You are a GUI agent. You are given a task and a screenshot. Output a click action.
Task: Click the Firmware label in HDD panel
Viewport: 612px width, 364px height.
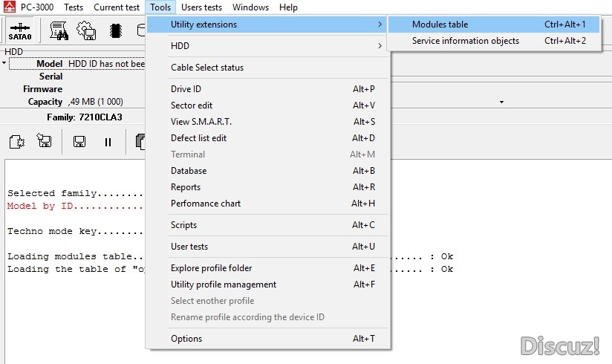(42, 89)
